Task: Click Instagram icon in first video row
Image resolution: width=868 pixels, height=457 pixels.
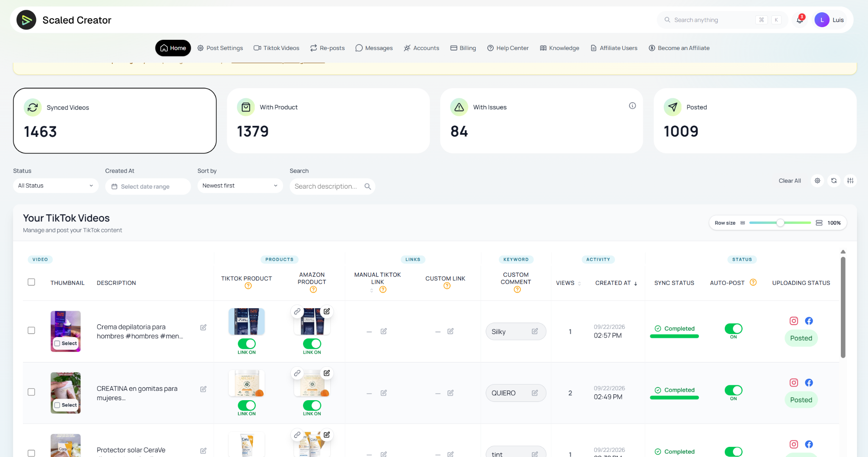Action: click(794, 321)
